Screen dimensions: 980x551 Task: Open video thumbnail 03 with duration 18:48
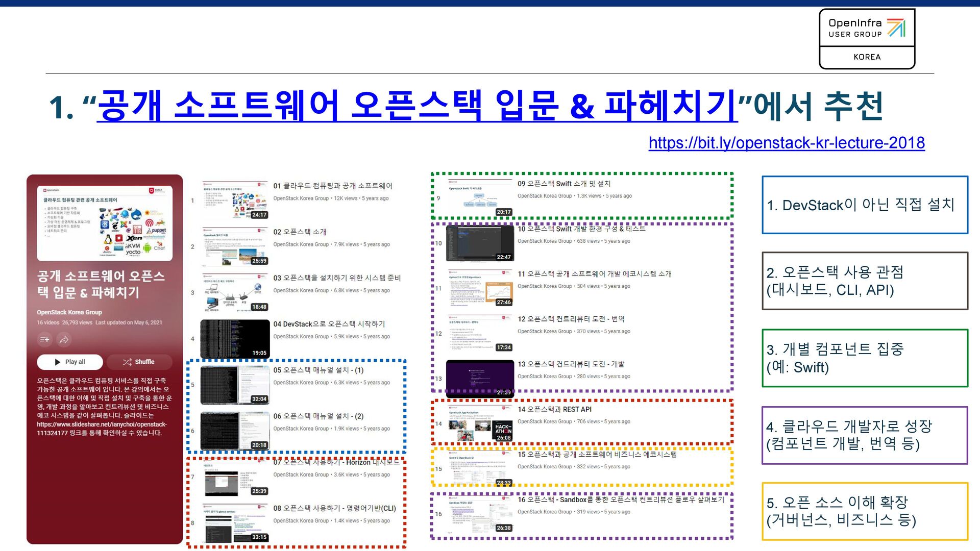click(x=235, y=292)
